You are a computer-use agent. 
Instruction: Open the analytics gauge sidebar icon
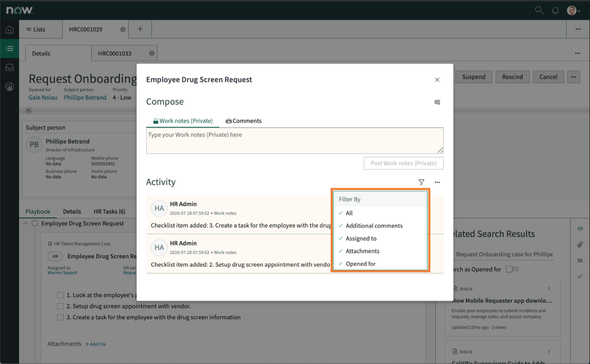9,86
